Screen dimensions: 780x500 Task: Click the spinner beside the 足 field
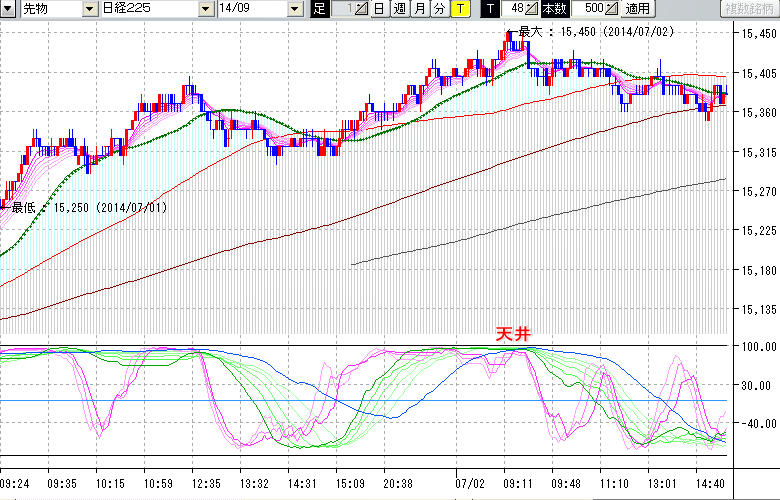point(362,9)
